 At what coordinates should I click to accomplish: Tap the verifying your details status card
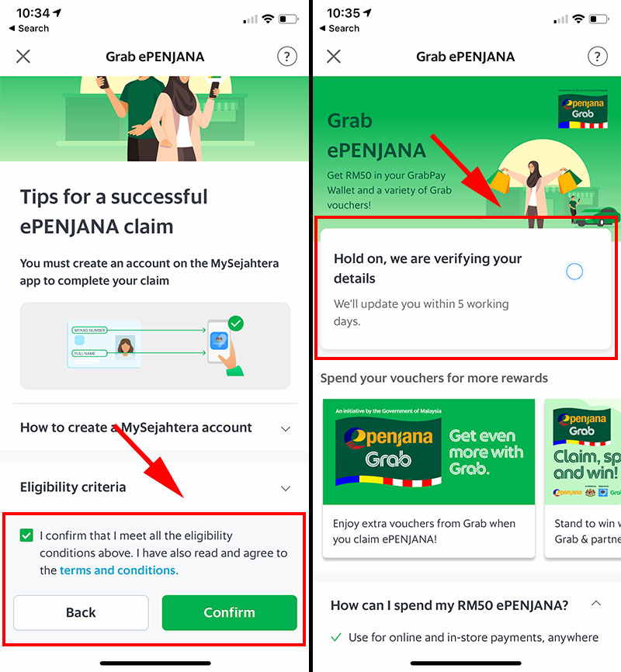click(466, 289)
